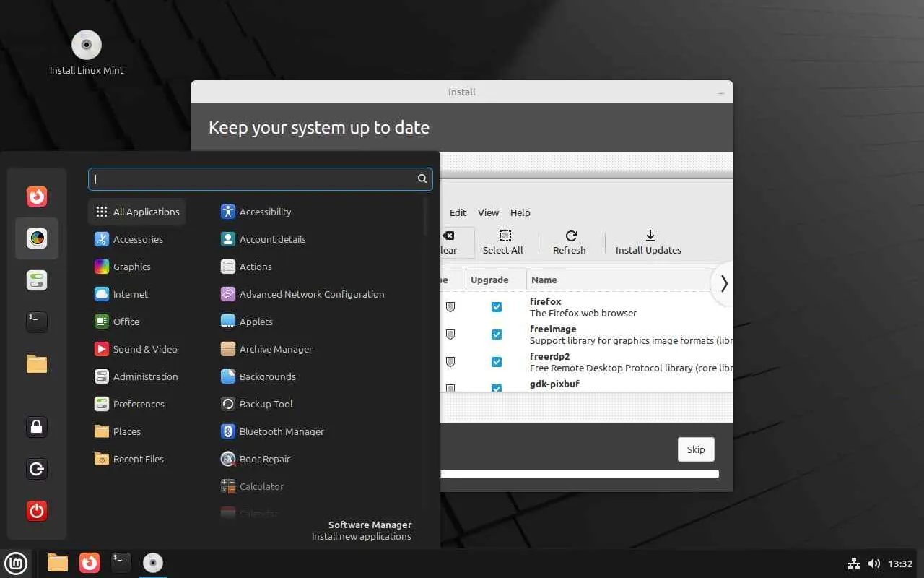Click the Name column header
The width and height of the screenshot is (924, 578).
pos(619,280)
